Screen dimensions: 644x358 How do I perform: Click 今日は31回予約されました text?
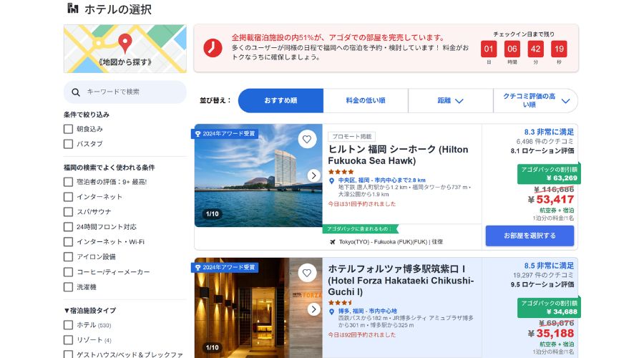362,204
